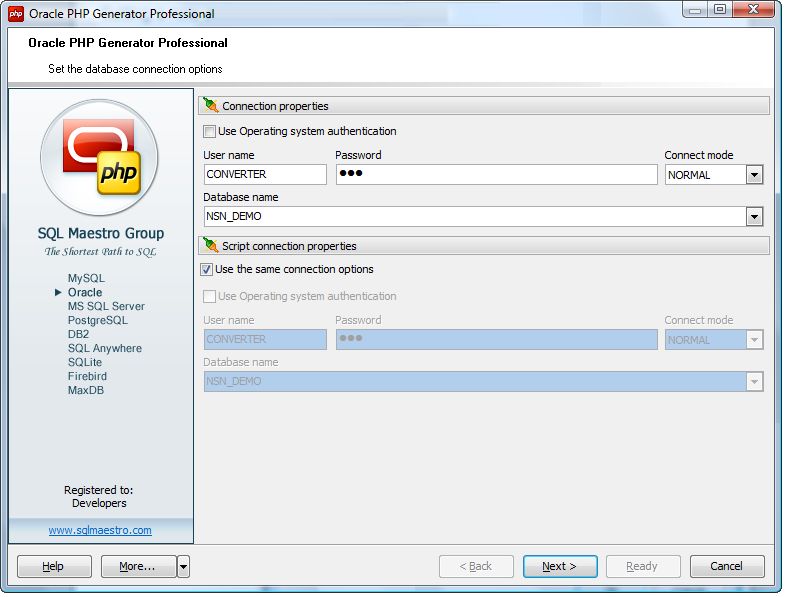Viewport: 785px width, 597px height.
Task: Uncheck Use the same connection options
Action: [207, 269]
